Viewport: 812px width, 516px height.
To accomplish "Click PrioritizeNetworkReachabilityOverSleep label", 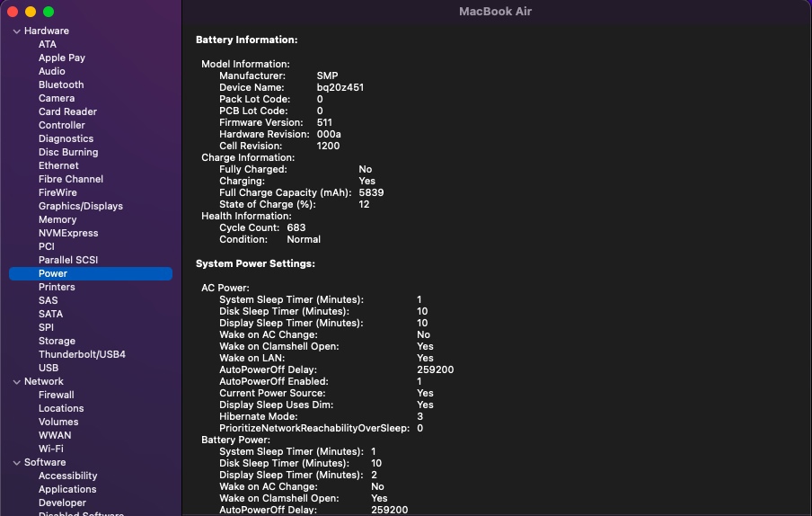I will (x=314, y=429).
